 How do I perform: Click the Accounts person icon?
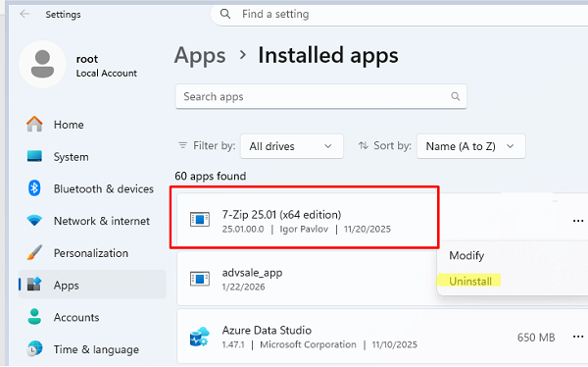(34, 317)
